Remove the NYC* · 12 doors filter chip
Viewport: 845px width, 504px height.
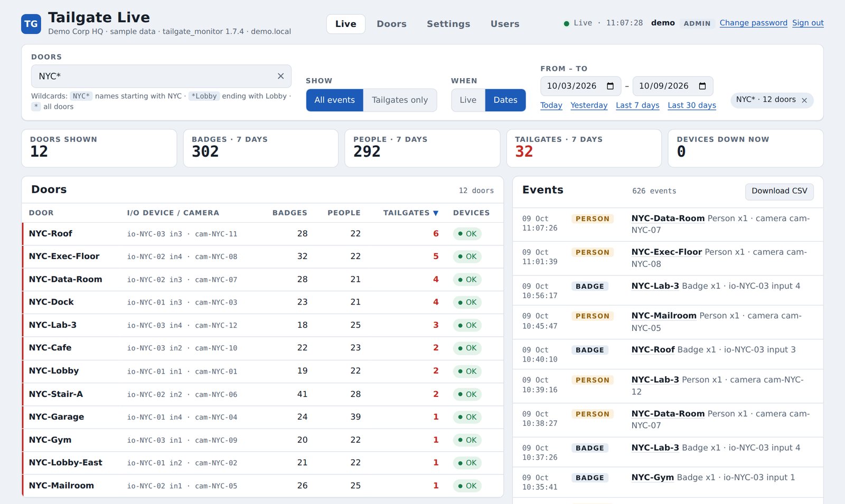click(804, 100)
